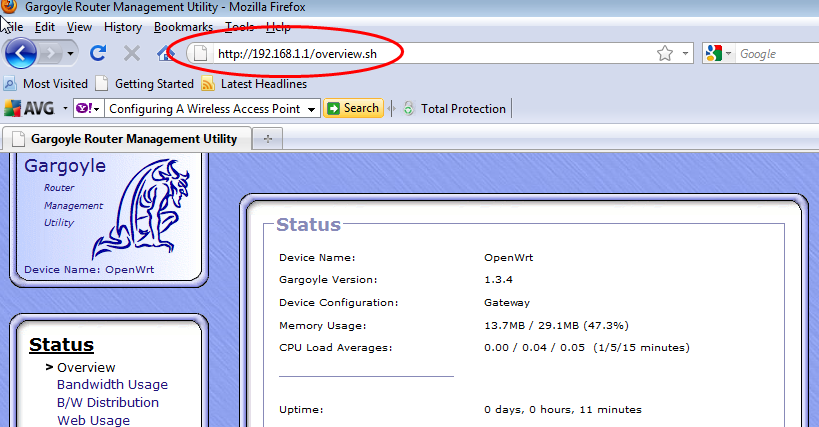Click the AVG toolbar logo
Viewport: 819px width, 427px height.
pos(29,109)
